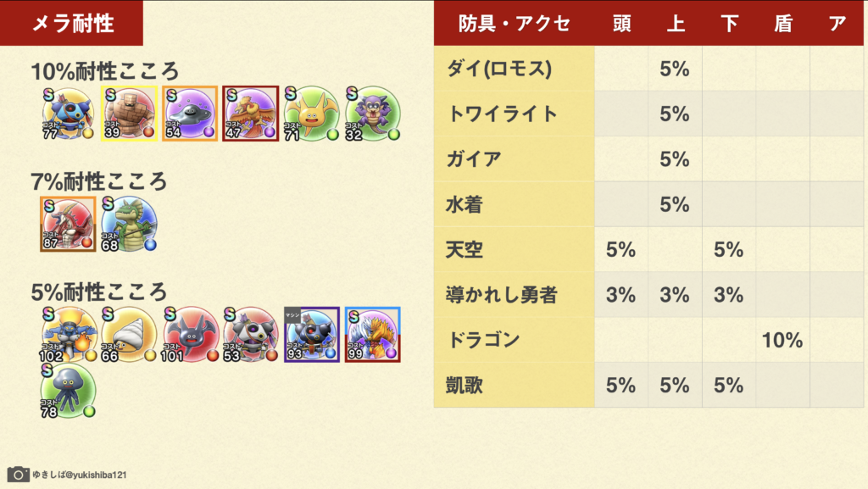Click the 防具・アクセ table header
This screenshot has height=489, width=868.
515,23
